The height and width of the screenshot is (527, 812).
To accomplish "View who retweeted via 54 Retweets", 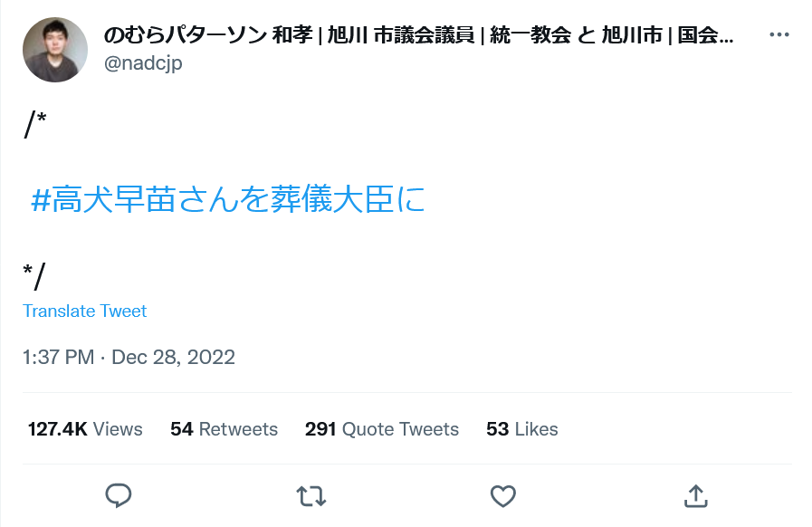I will pos(224,429).
